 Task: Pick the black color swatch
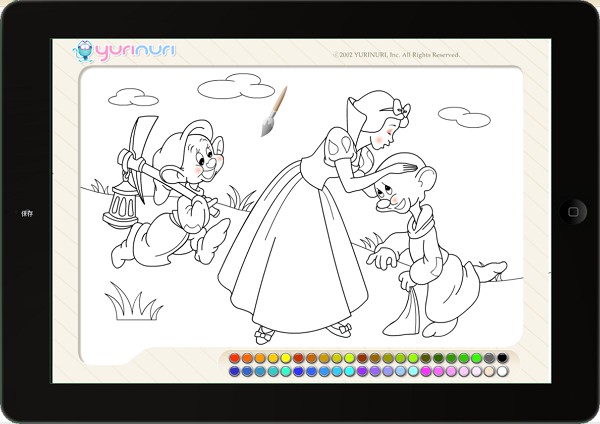pyautogui.click(x=502, y=358)
